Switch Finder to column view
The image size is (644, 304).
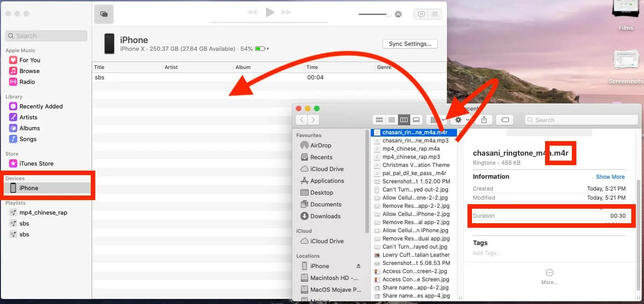pos(404,120)
